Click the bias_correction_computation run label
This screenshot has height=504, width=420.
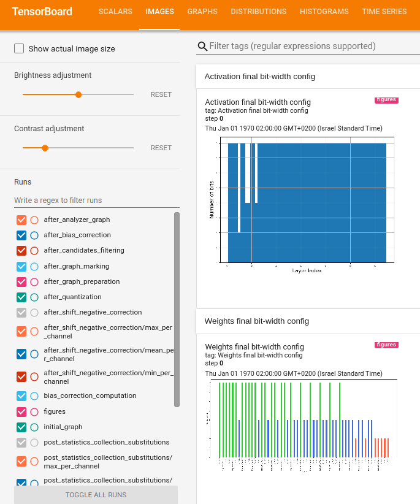coord(90,395)
